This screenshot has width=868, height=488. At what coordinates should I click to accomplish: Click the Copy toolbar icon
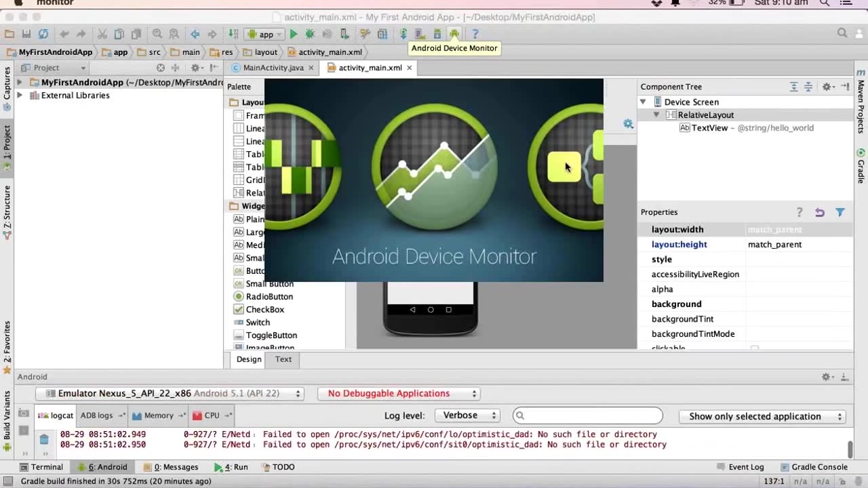click(119, 34)
